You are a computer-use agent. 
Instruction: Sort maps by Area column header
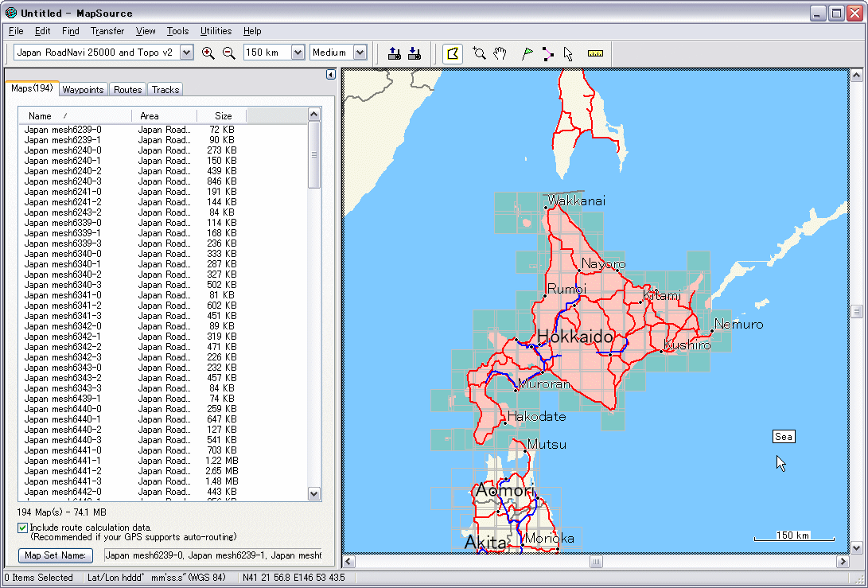[165, 115]
